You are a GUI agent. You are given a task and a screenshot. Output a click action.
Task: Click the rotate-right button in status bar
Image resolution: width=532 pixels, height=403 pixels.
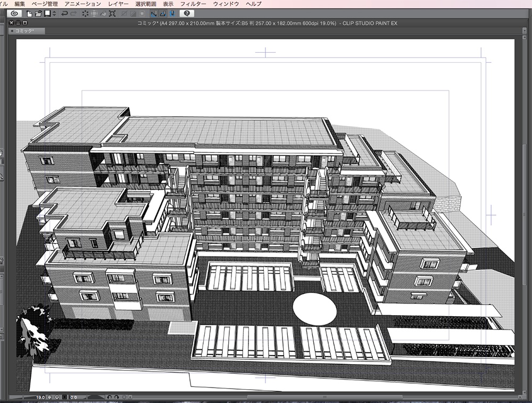pyautogui.click(x=117, y=398)
